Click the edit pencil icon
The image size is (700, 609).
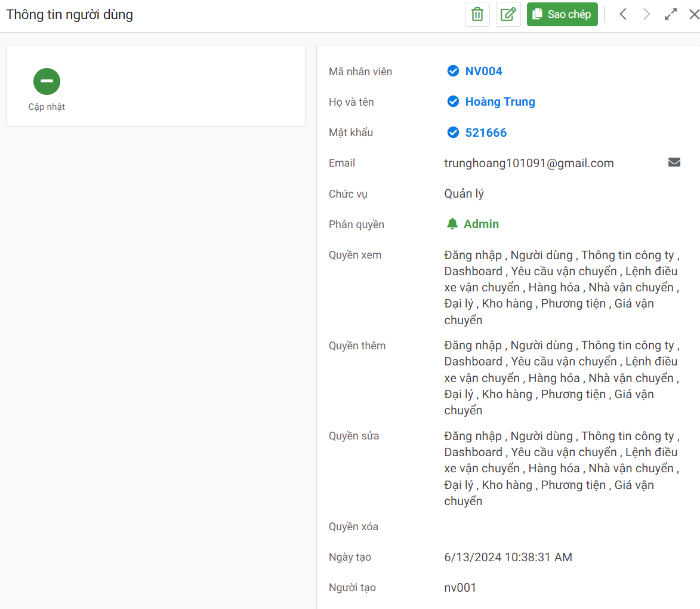[508, 14]
